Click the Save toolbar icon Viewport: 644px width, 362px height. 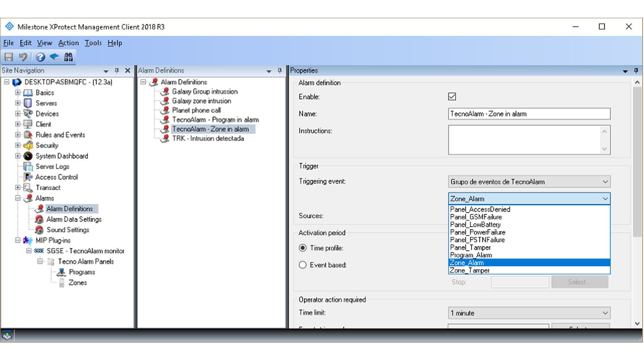click(x=9, y=57)
